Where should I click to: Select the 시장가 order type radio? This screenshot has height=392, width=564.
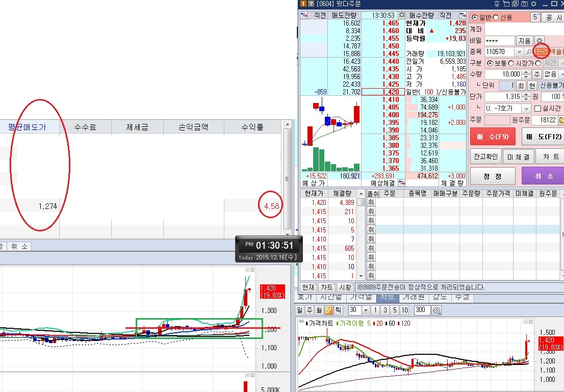[x=511, y=63]
